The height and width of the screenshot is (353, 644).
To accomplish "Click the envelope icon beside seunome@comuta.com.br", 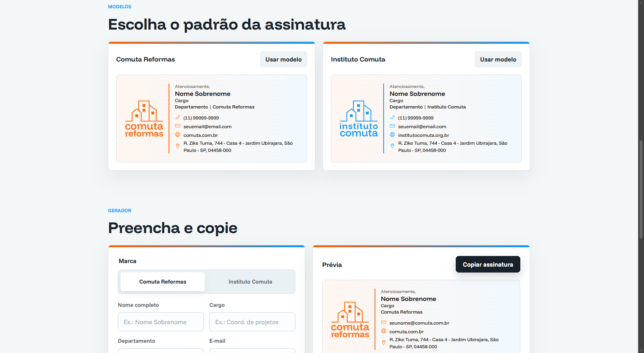I will point(384,323).
